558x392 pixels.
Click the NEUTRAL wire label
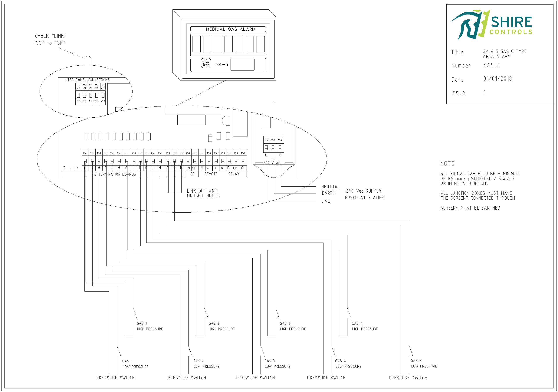330,187
